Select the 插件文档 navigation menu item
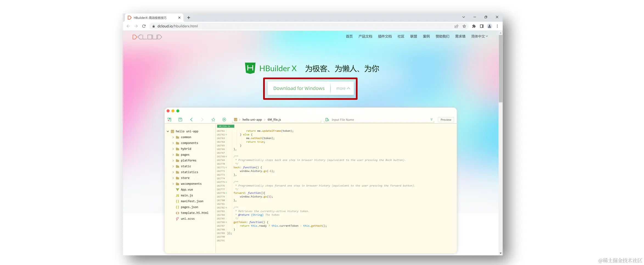Viewport: 644px width, 265px height. pyautogui.click(x=384, y=36)
